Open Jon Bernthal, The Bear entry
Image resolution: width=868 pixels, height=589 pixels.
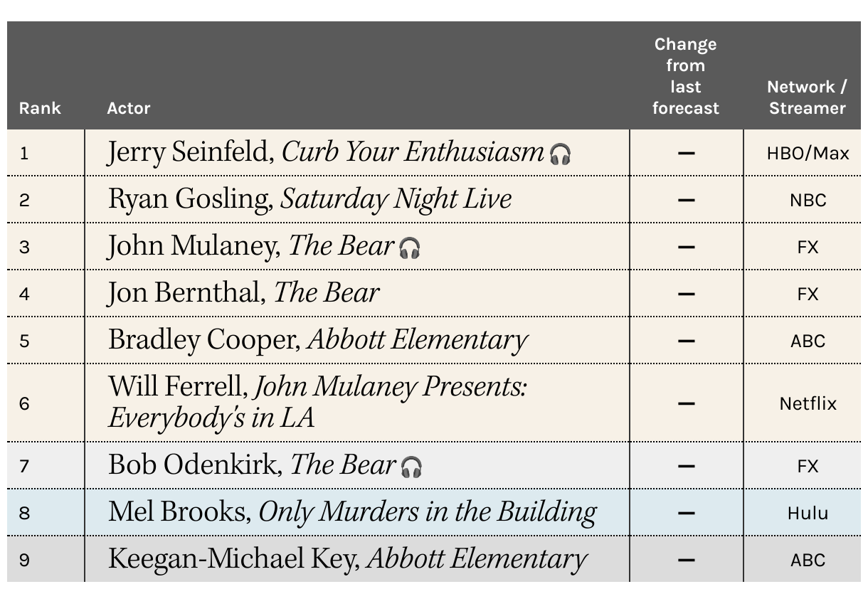(243, 293)
